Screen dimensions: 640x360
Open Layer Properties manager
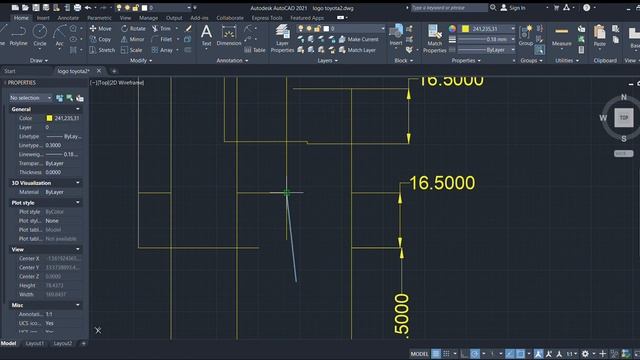click(282, 38)
